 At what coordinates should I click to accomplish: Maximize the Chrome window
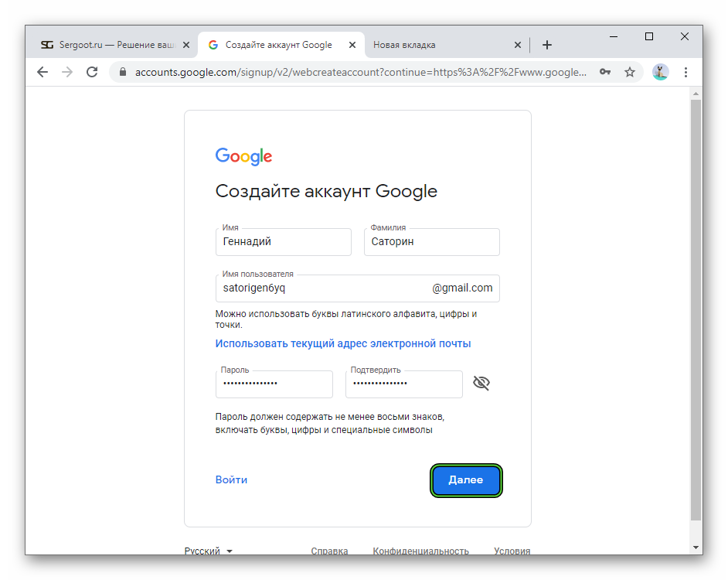[x=649, y=36]
